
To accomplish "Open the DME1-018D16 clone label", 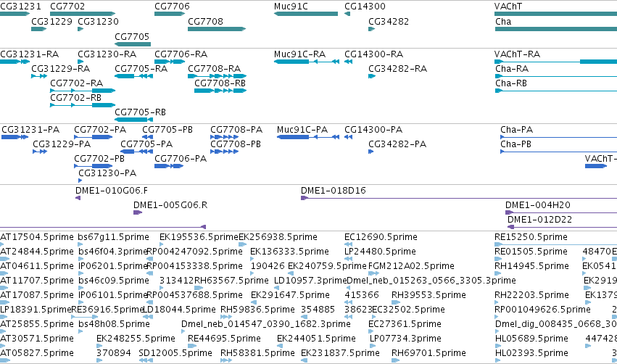I will pos(334,191).
